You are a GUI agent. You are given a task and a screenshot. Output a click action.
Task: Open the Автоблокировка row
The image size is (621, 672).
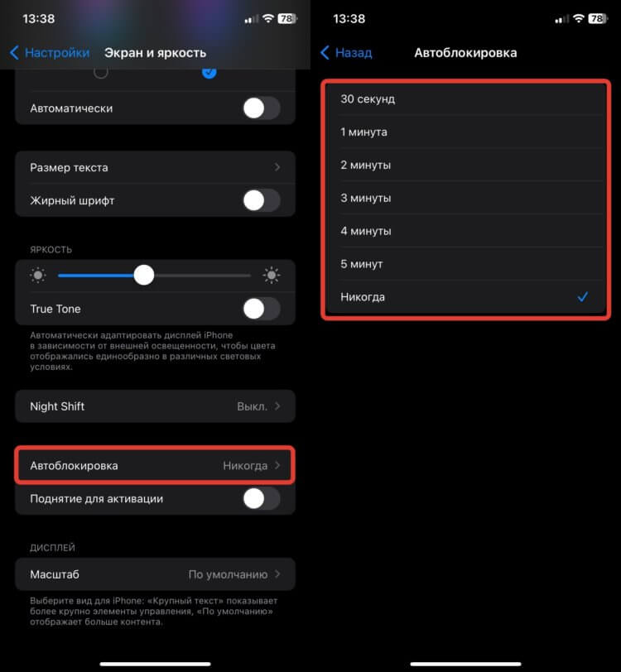(x=156, y=465)
